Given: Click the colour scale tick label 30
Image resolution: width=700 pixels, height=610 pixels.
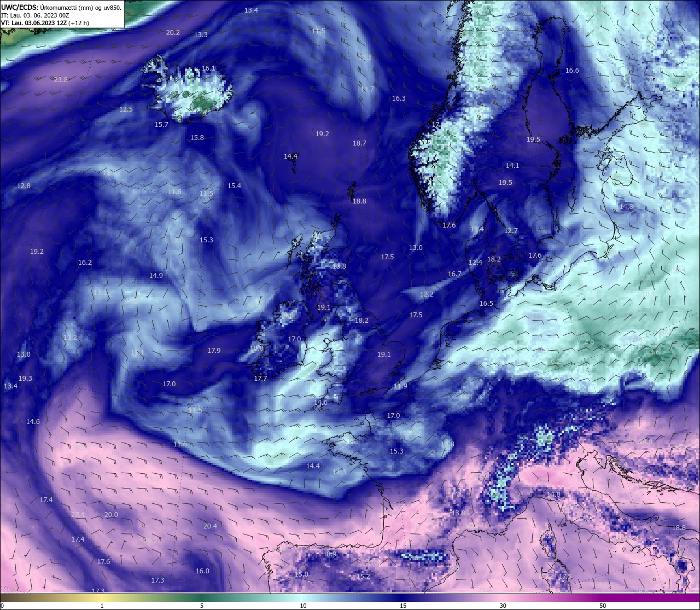Looking at the screenshot, I should point(503,606).
